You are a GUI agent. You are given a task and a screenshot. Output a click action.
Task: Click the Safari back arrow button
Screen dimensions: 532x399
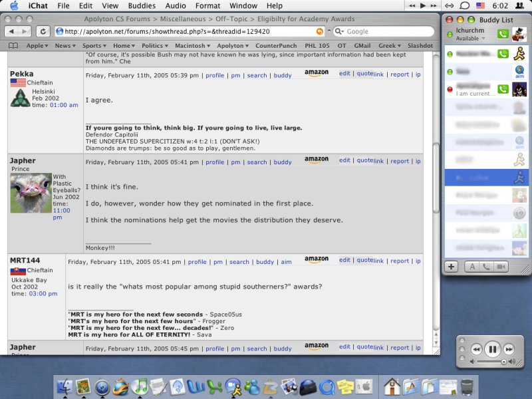(10, 31)
